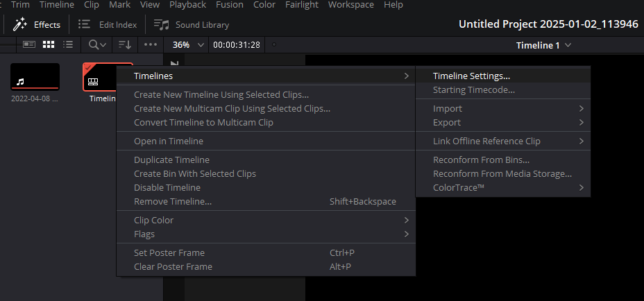Click the timecode field 00:00:31:28
Image resolution: width=644 pixels, height=301 pixels.
[237, 45]
